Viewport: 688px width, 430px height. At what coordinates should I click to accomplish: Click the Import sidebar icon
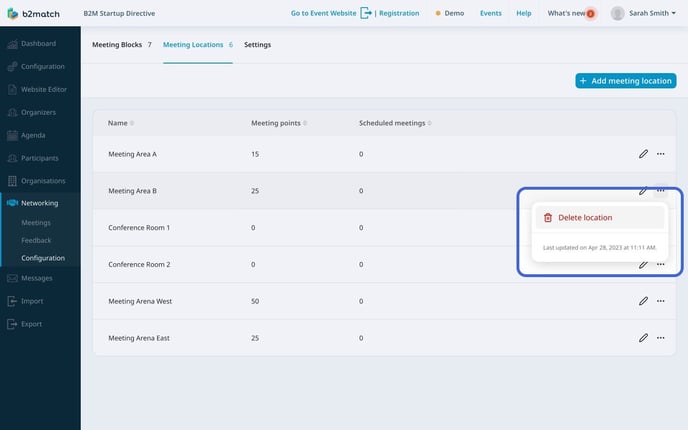click(x=12, y=301)
